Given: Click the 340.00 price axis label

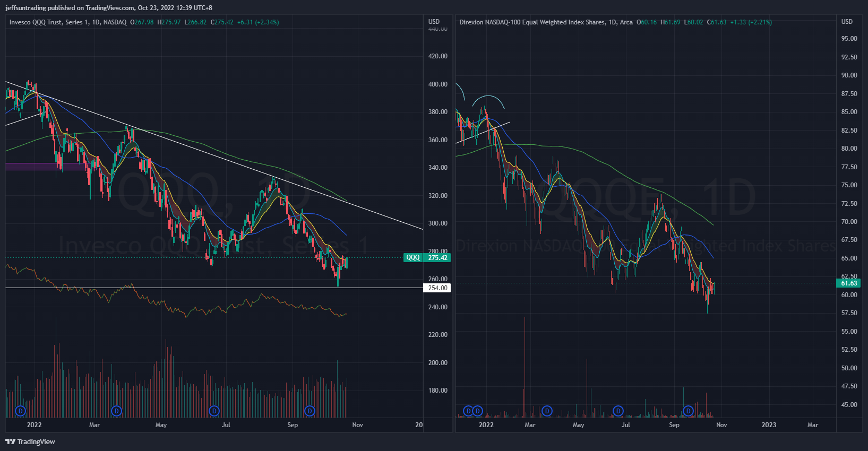Looking at the screenshot, I should (438, 168).
